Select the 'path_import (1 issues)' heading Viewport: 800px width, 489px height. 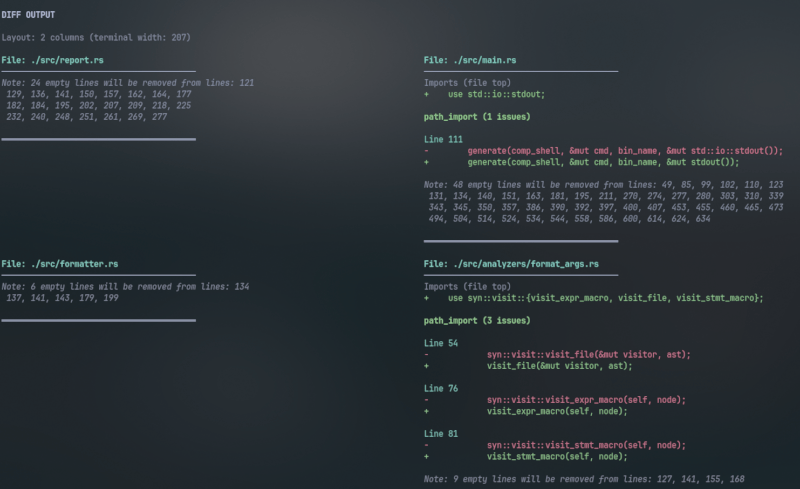click(477, 117)
